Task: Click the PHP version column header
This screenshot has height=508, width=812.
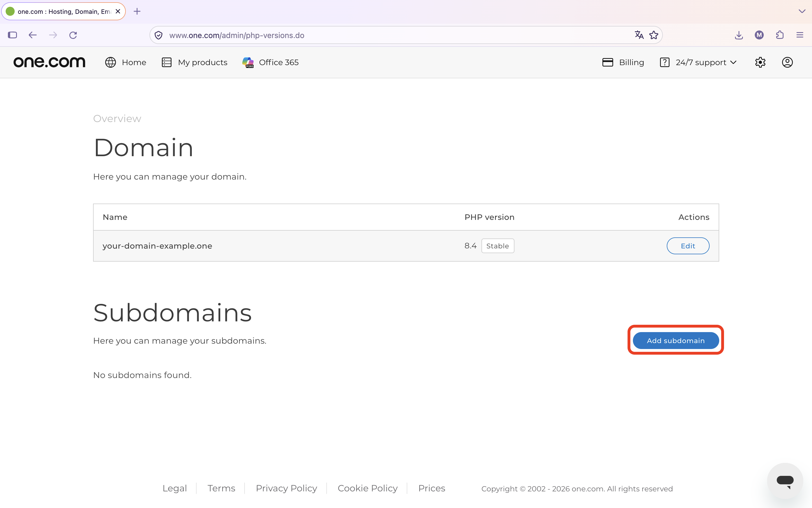Action: click(x=489, y=217)
